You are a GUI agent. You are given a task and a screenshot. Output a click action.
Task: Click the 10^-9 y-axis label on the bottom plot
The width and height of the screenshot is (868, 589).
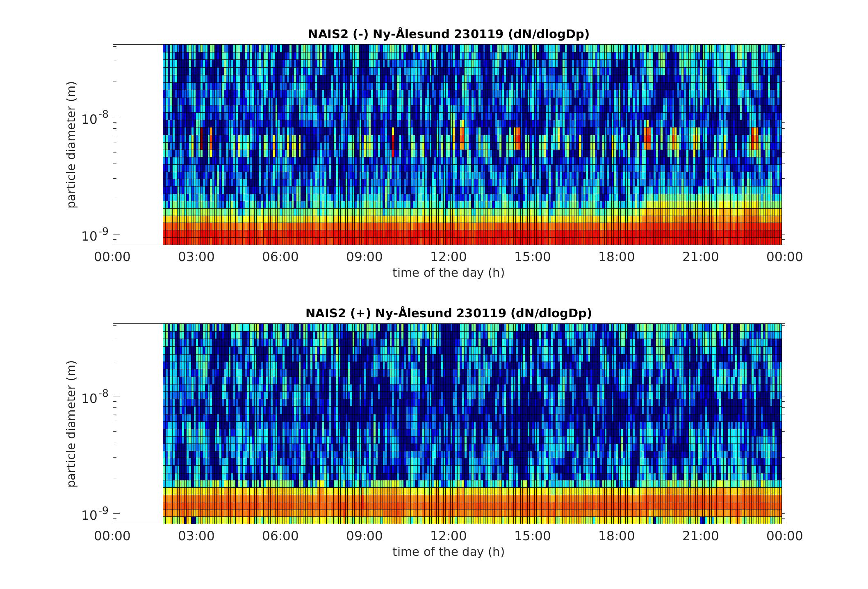(95, 514)
